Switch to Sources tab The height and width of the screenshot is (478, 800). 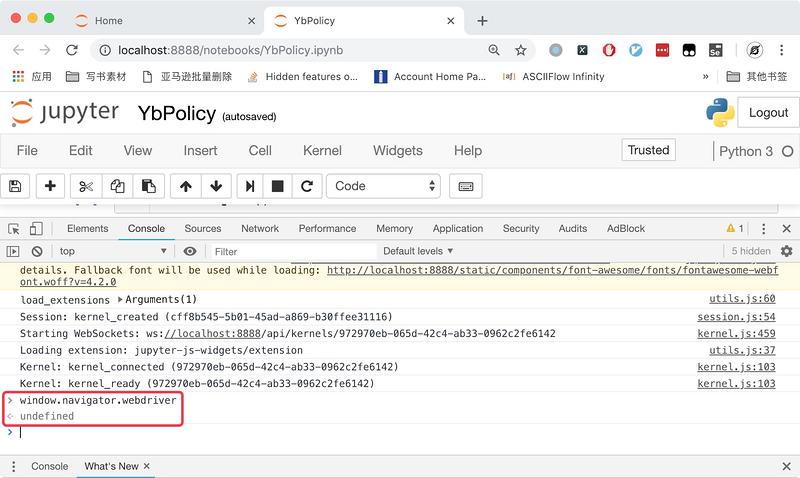pyautogui.click(x=203, y=229)
